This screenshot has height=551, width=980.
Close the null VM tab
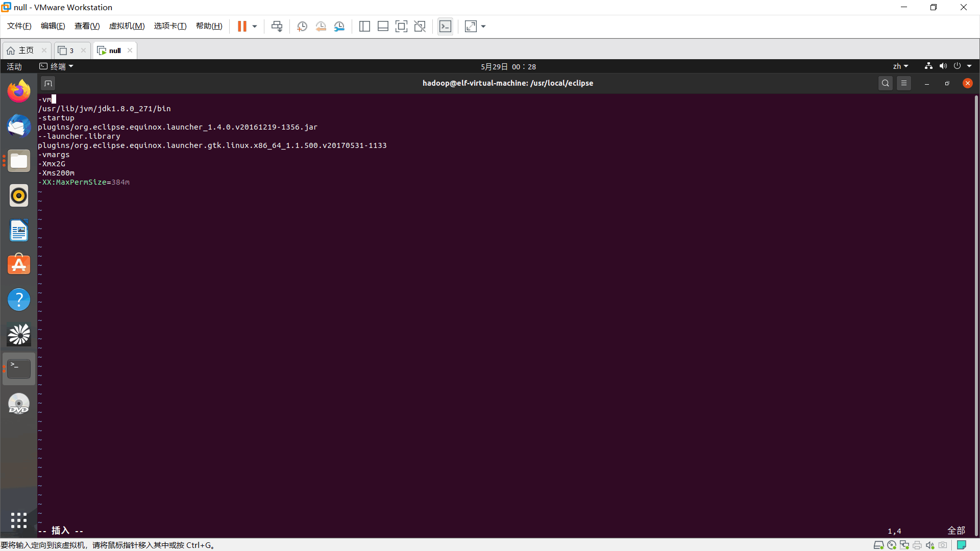click(x=130, y=50)
